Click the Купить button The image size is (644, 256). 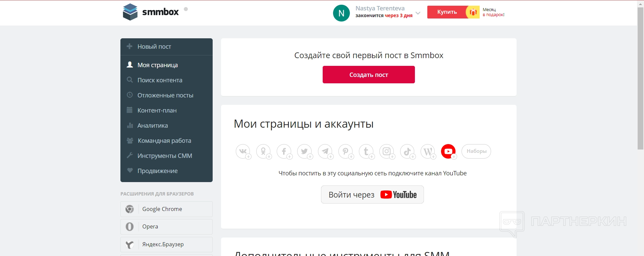[x=447, y=12]
